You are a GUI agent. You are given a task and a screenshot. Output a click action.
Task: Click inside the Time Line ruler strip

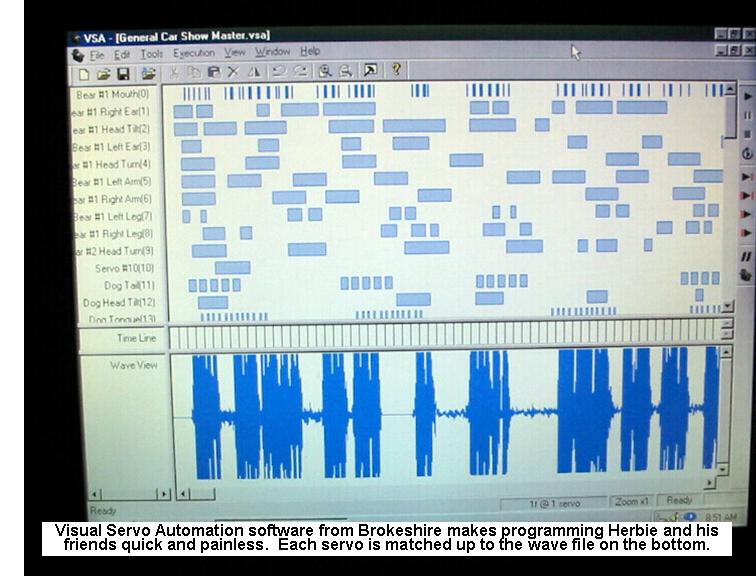tap(440, 338)
